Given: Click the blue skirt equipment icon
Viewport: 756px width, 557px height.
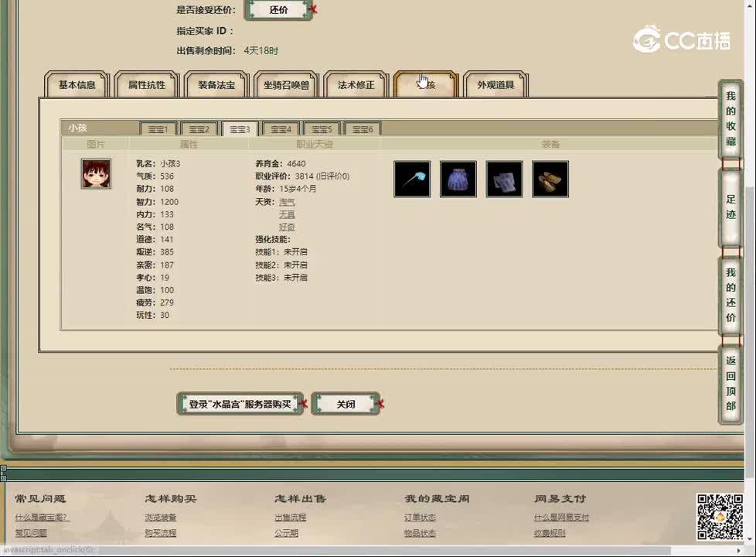Looking at the screenshot, I should click(x=458, y=179).
